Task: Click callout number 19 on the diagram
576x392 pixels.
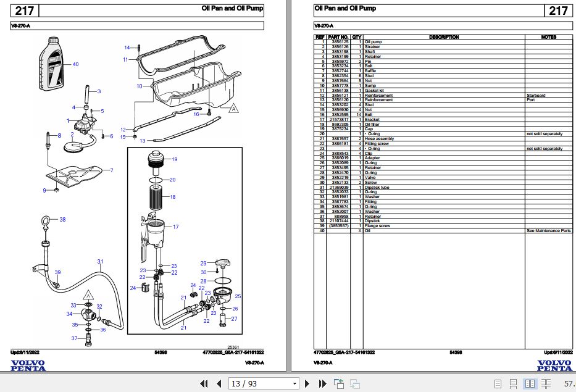Action: click(175, 159)
